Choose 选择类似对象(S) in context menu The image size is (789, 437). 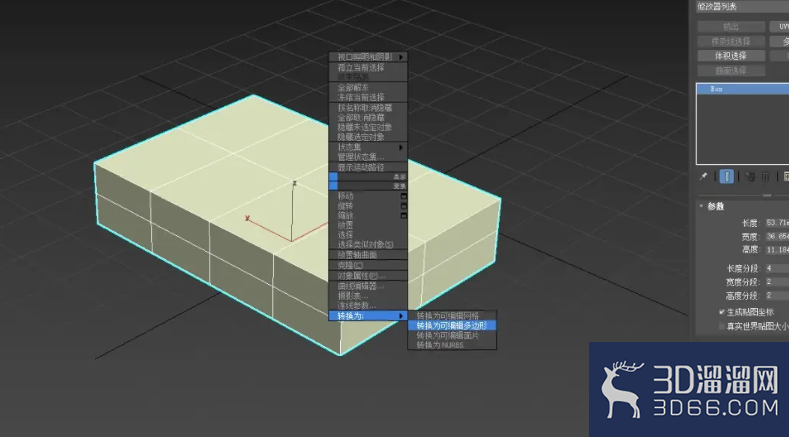(x=368, y=245)
